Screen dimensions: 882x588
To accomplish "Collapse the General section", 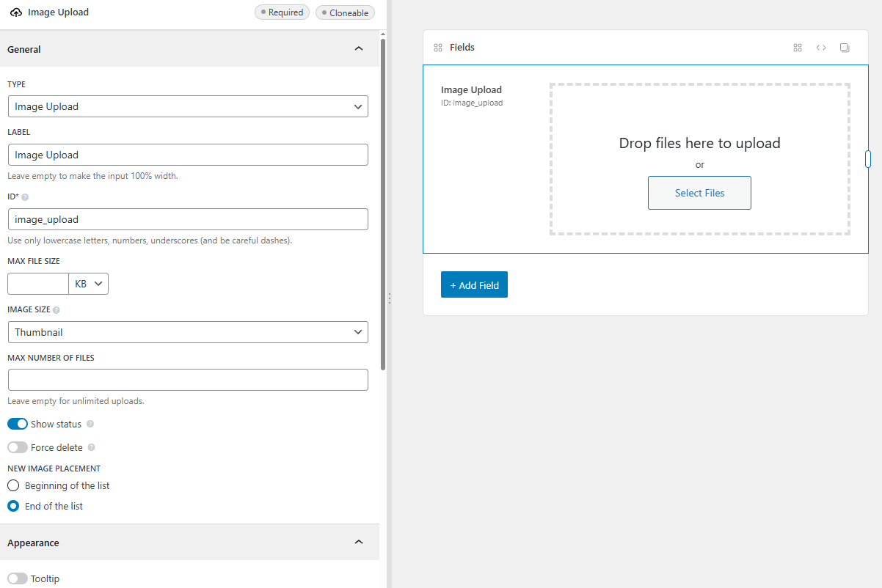I will point(359,48).
